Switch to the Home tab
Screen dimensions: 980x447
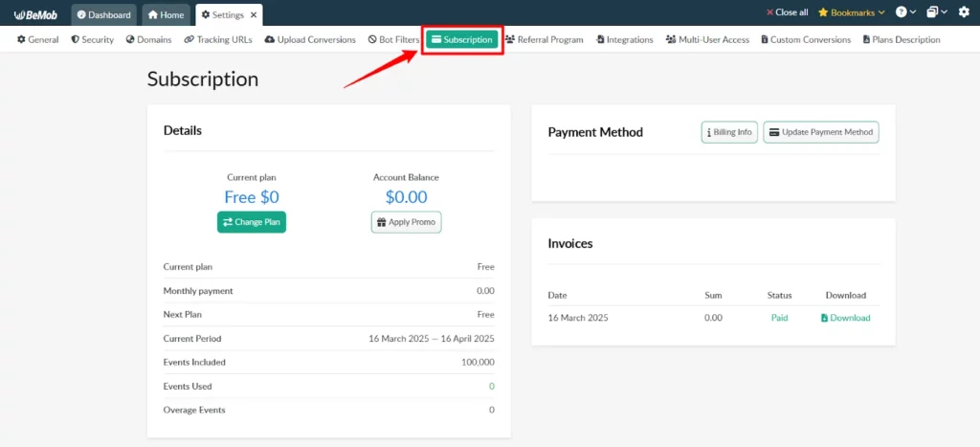click(x=167, y=14)
